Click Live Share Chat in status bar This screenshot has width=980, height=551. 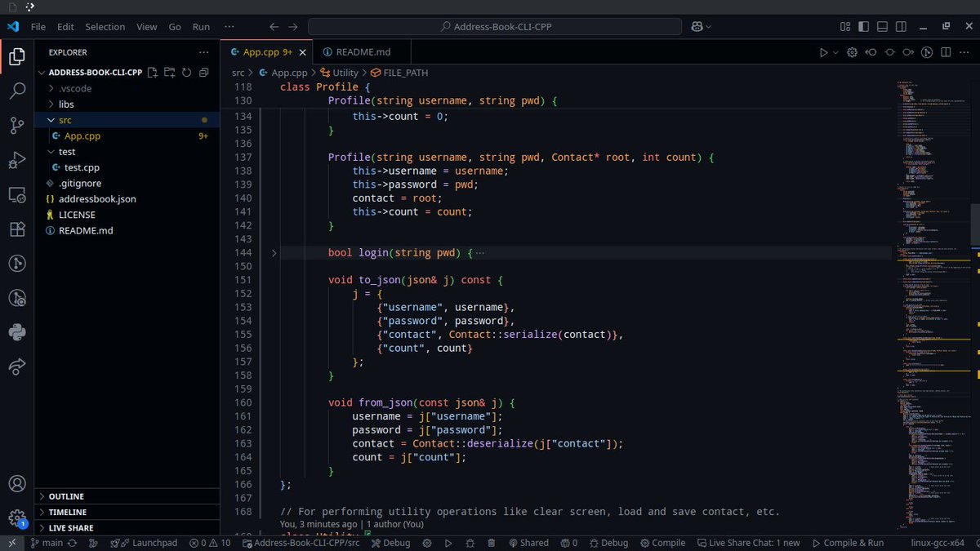point(748,543)
